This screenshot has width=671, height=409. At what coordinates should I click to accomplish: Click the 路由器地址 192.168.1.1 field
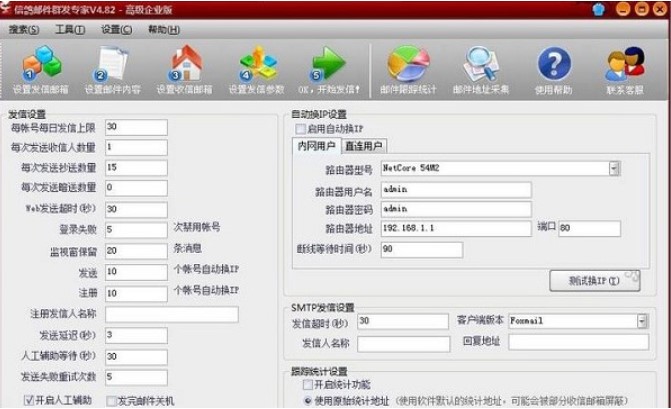[456, 228]
